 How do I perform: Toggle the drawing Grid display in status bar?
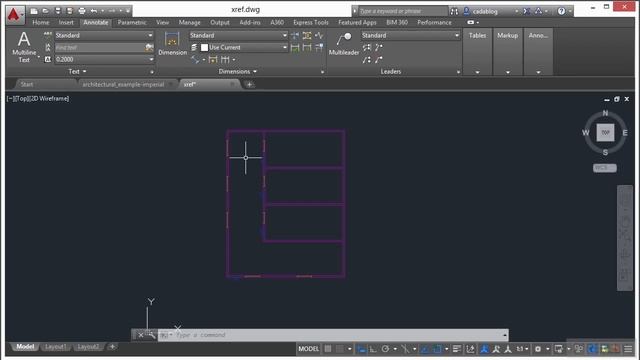pos(328,349)
